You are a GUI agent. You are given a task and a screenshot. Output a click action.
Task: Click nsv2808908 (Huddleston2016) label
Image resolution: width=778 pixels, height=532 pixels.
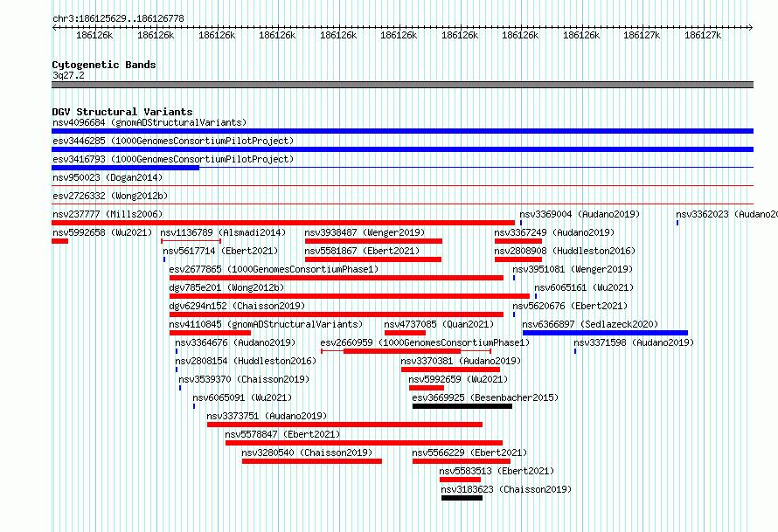click(565, 251)
